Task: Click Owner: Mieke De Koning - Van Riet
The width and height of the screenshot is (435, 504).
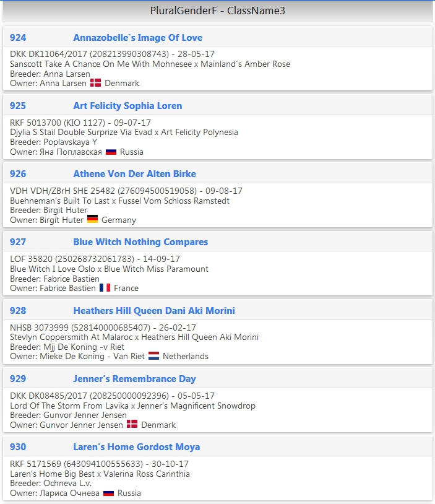Action: click(x=77, y=356)
